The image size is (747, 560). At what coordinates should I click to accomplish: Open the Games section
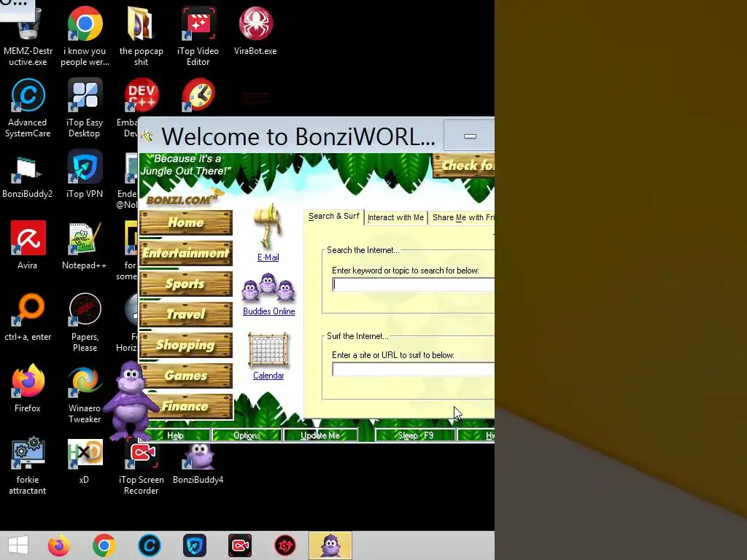(x=186, y=376)
